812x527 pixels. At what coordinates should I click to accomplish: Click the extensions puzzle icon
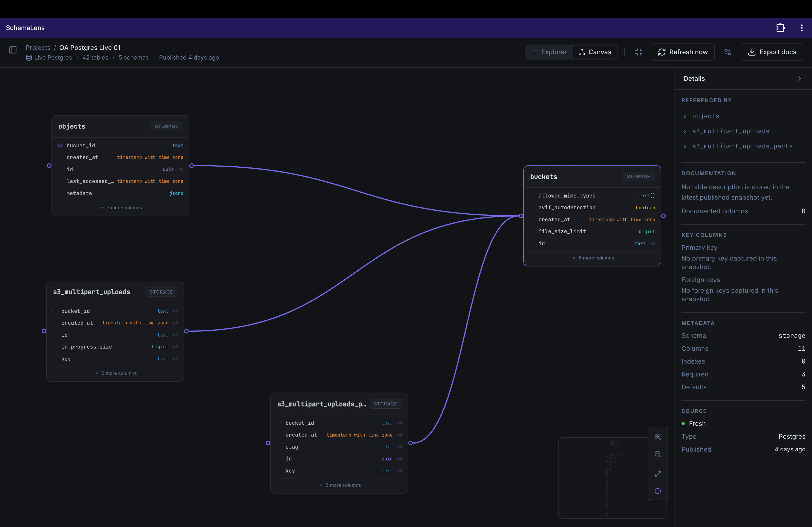[780, 28]
